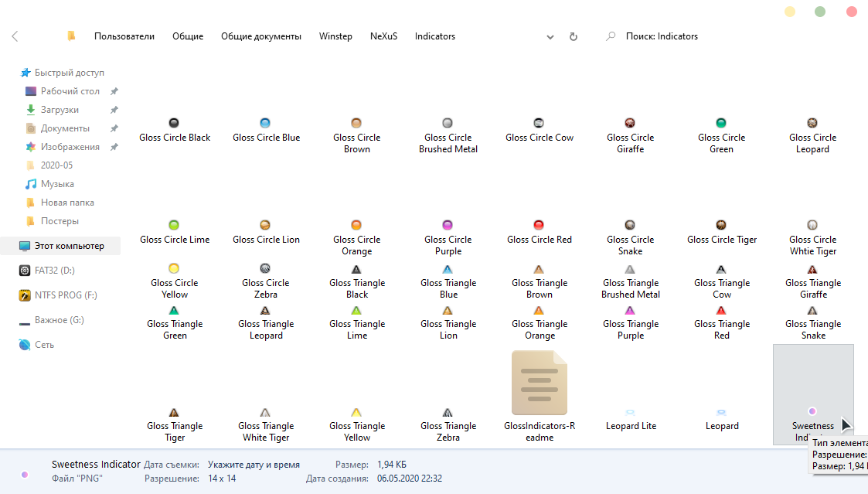
Task: Click the back navigation arrow
Action: [x=15, y=36]
